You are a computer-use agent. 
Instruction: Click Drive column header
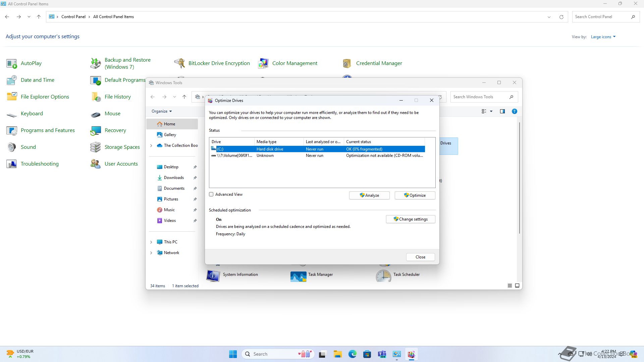(x=232, y=142)
